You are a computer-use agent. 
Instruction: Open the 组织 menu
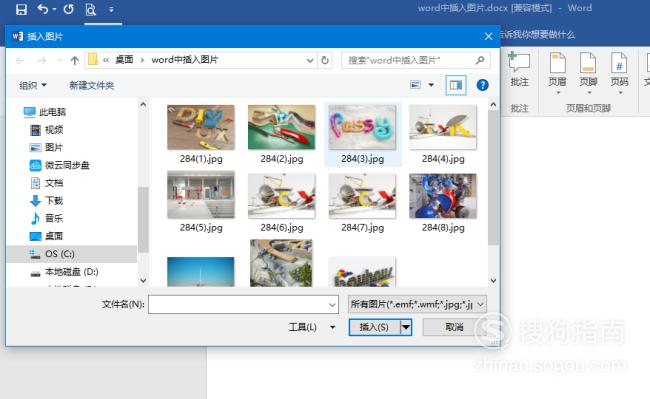point(33,85)
